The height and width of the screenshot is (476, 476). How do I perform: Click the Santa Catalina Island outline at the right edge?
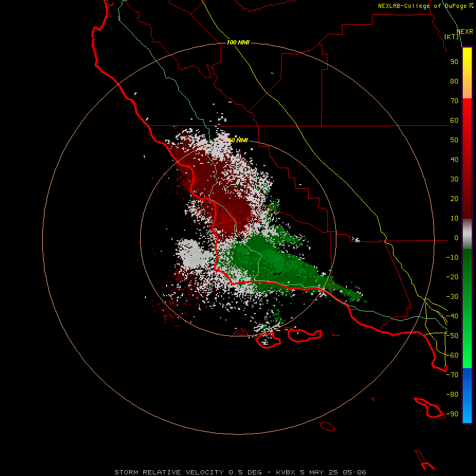pyautogui.click(x=429, y=408)
